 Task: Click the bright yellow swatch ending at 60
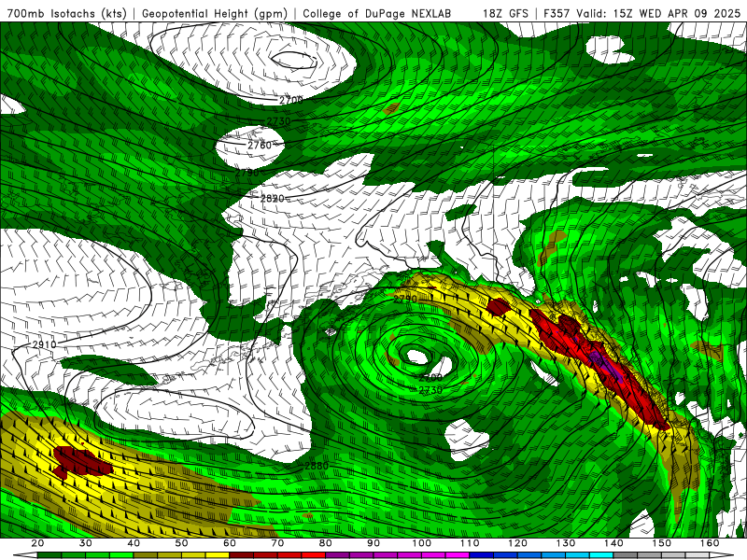pos(218,555)
